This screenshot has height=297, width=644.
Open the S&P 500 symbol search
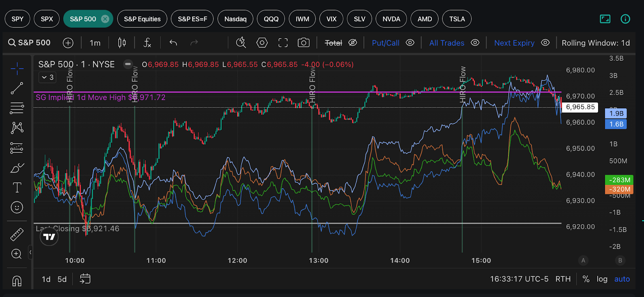tap(29, 43)
